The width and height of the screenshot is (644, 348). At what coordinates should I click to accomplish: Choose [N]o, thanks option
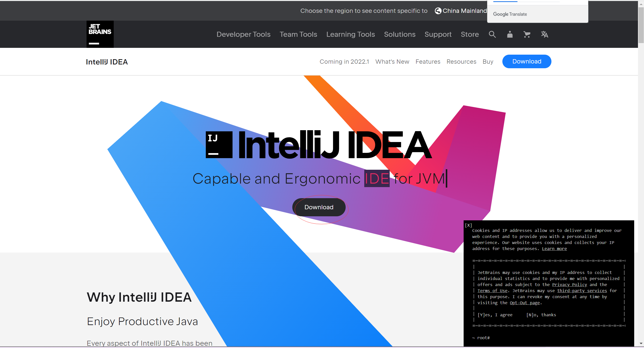pos(541,315)
